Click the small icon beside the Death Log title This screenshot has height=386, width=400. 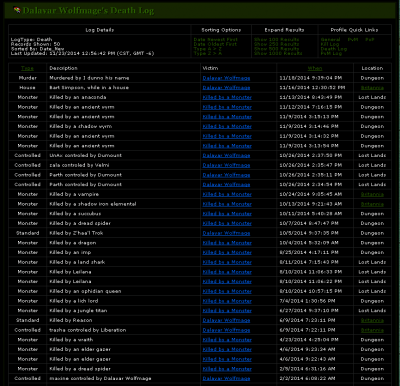(x=17, y=10)
